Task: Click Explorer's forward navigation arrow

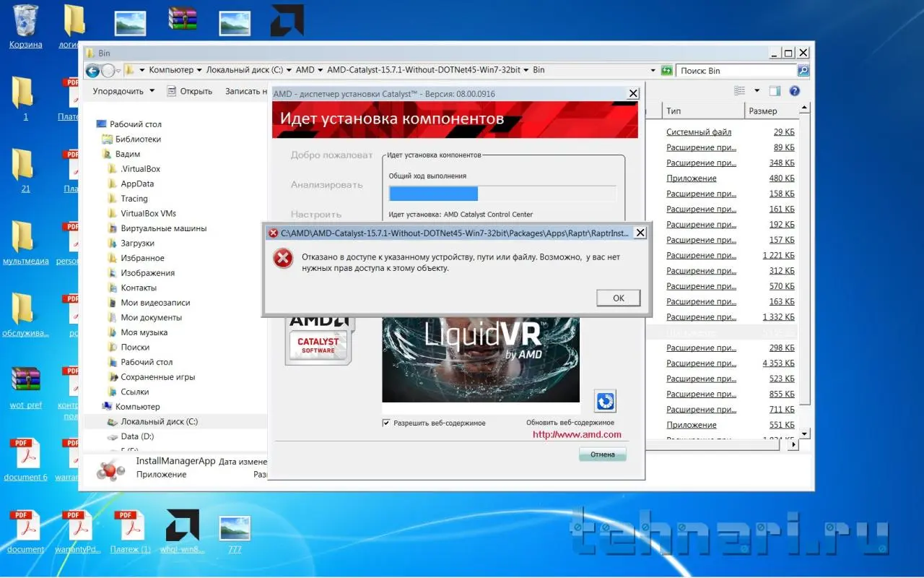Action: 108,70
